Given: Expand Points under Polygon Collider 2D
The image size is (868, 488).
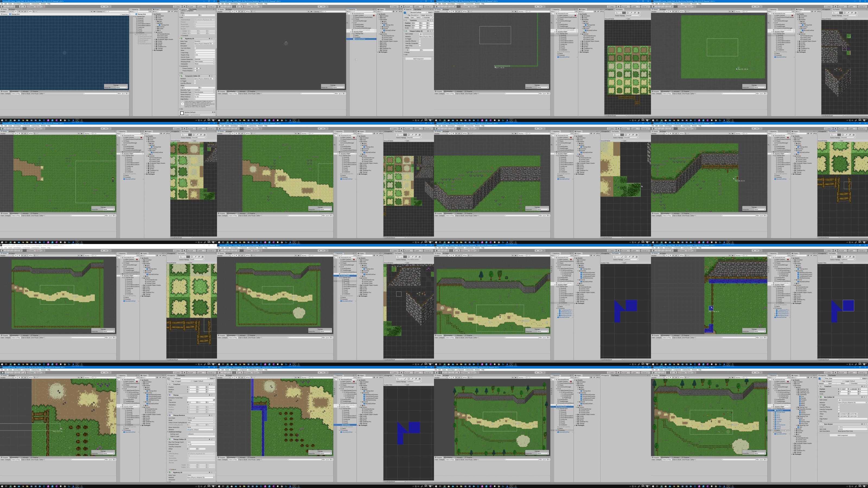Looking at the screenshot, I should point(405,52).
